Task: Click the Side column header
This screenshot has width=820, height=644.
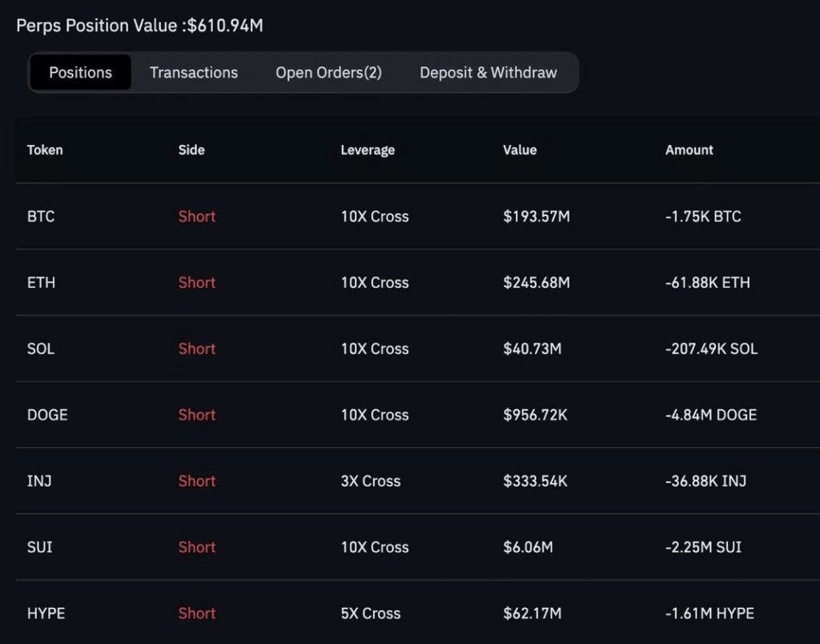Action: [x=191, y=150]
